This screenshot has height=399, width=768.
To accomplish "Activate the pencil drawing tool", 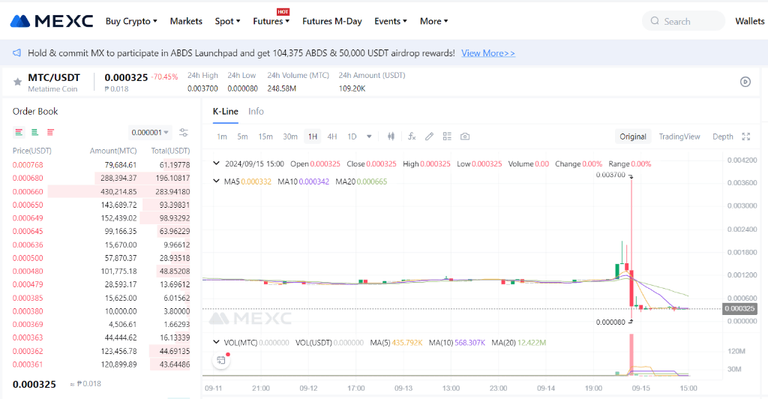I will 429,137.
